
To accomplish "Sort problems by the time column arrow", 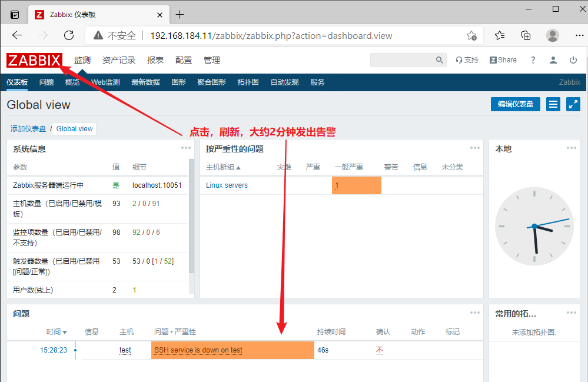I will [x=65, y=332].
